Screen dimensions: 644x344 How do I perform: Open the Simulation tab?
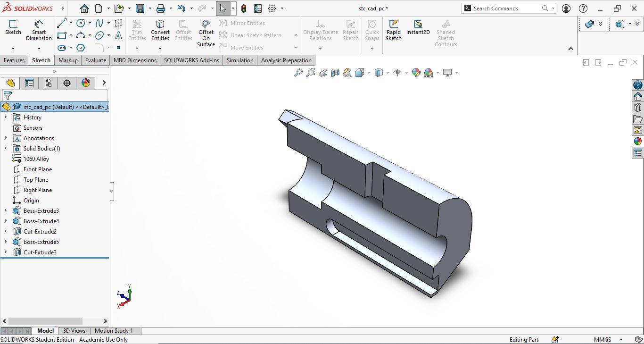[x=240, y=60]
